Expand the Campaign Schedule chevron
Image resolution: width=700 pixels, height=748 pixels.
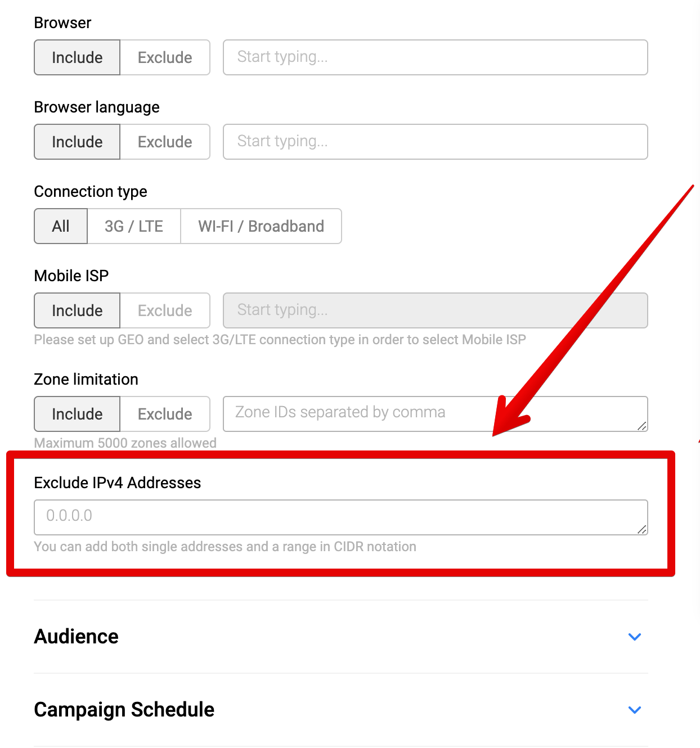(x=635, y=710)
